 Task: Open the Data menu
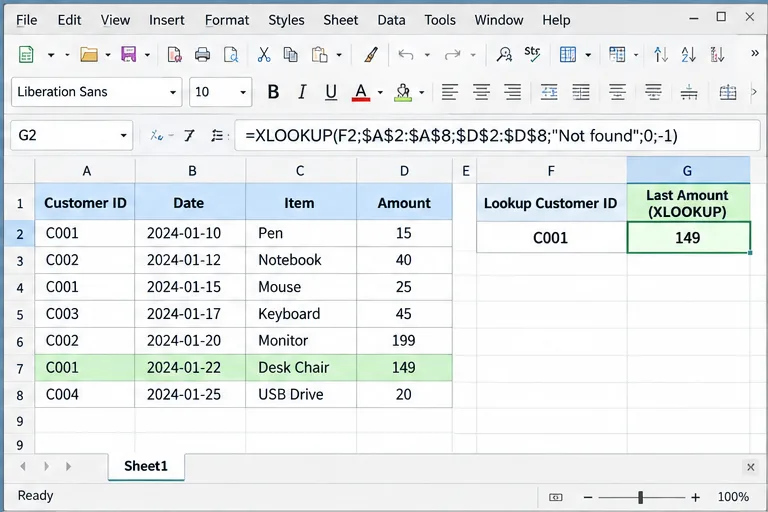tap(391, 20)
